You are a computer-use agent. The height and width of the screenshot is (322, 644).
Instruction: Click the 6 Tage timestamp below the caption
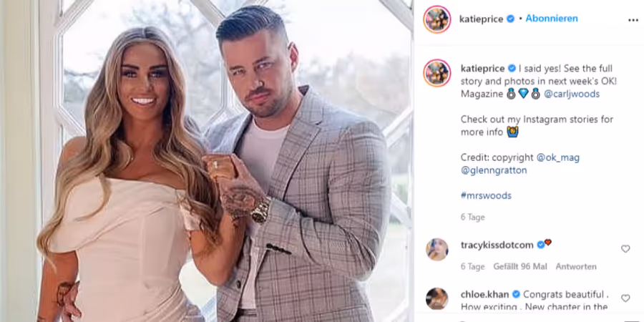click(x=473, y=218)
